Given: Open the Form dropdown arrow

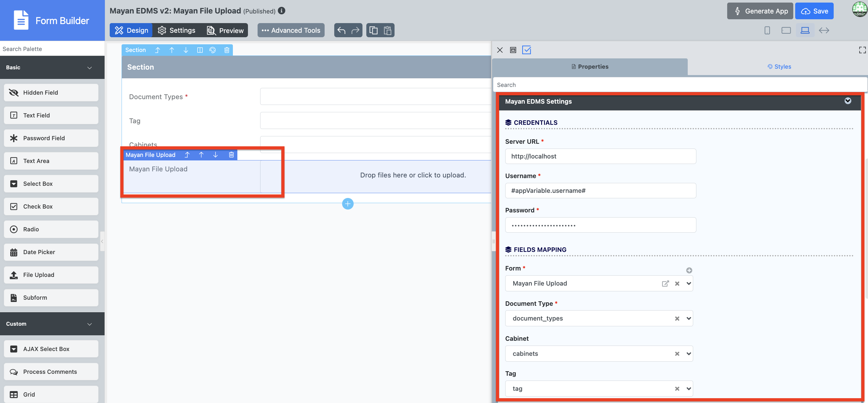Looking at the screenshot, I should click(689, 284).
